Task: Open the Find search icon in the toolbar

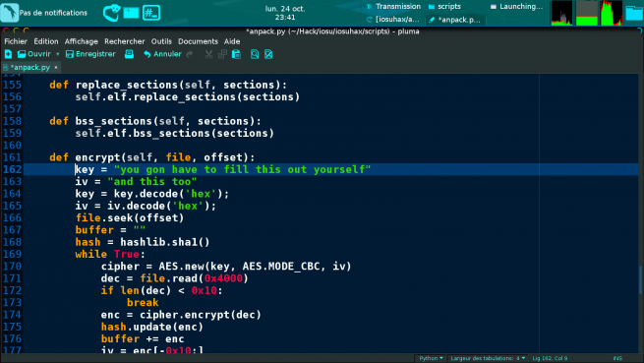Action: 255,54
